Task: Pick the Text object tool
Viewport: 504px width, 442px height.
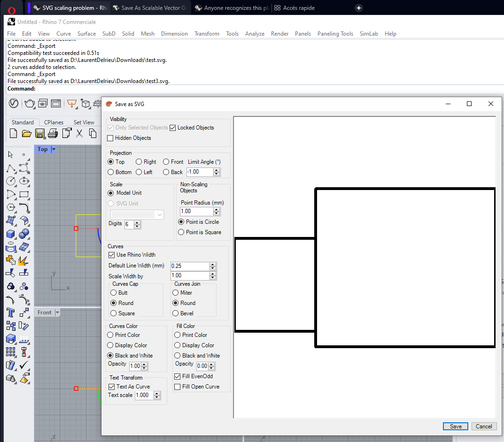Action: [11, 312]
